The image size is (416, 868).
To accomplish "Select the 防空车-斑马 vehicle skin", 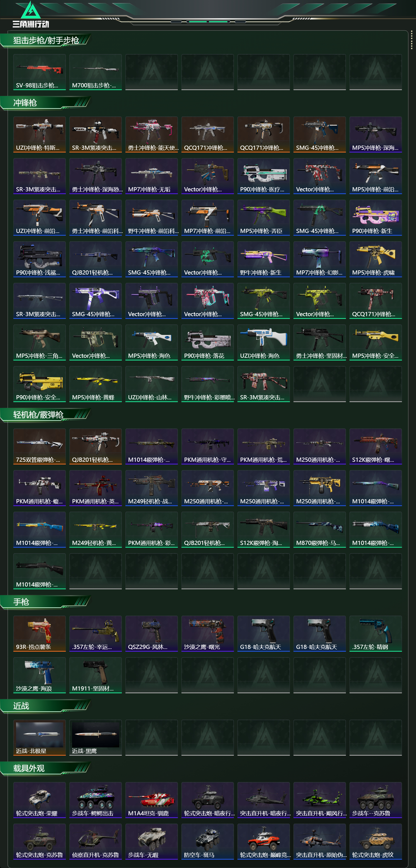I will point(207,842).
